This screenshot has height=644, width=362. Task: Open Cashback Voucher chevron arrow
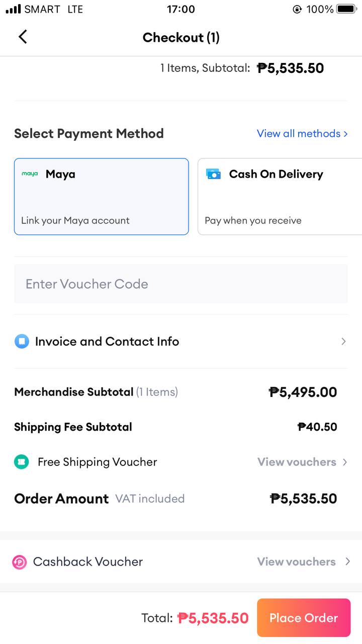[x=347, y=561]
